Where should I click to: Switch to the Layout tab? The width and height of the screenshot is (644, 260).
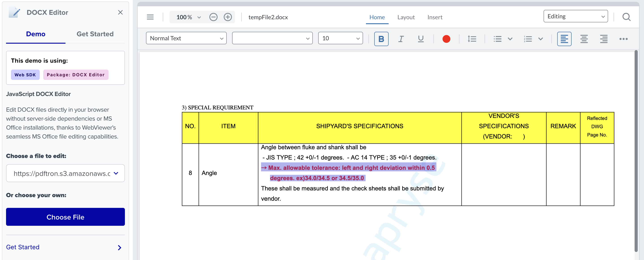tap(406, 17)
